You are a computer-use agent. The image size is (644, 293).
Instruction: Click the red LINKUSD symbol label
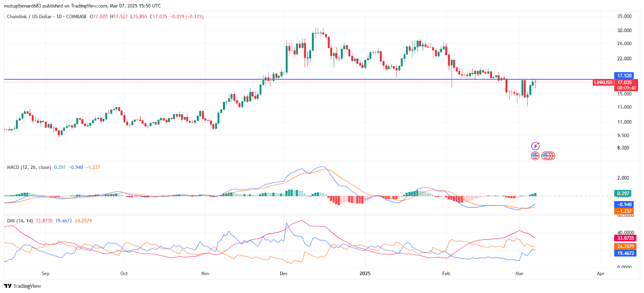pos(603,82)
